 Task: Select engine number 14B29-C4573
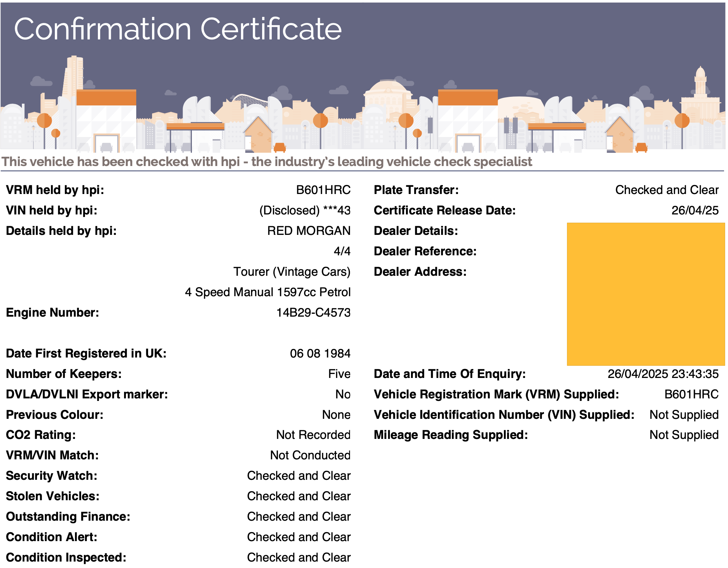(313, 312)
